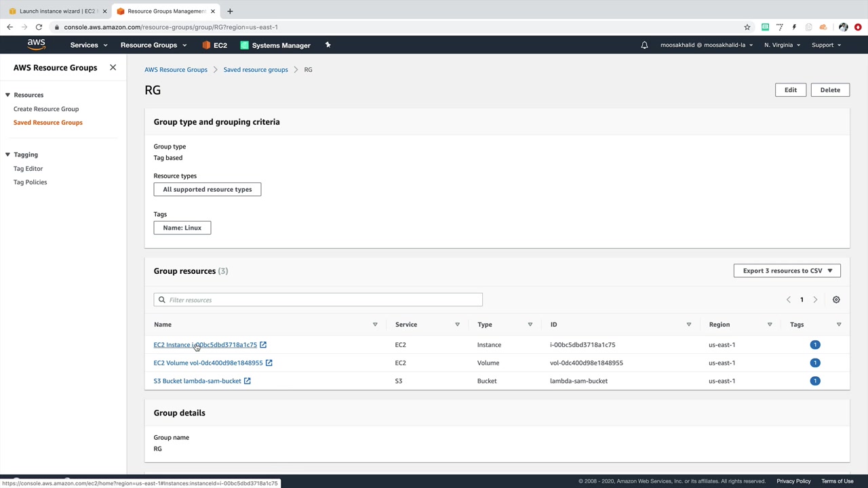The image size is (868, 488).
Task: Click external link icon beside EC2 Volume
Action: point(269,363)
